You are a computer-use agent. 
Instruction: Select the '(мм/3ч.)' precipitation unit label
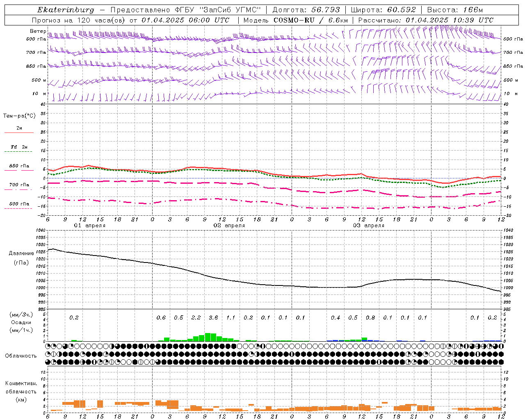click(x=21, y=315)
